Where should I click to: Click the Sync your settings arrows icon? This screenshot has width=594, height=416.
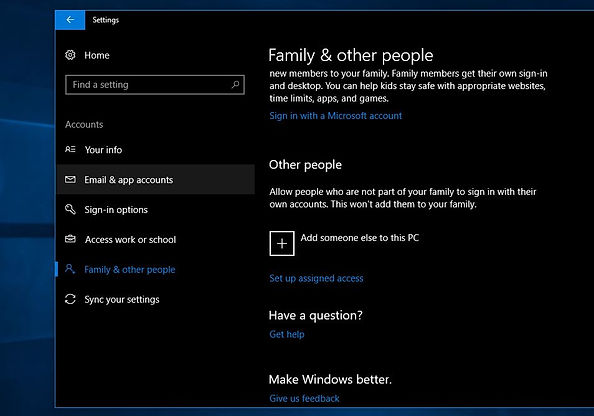tap(70, 299)
